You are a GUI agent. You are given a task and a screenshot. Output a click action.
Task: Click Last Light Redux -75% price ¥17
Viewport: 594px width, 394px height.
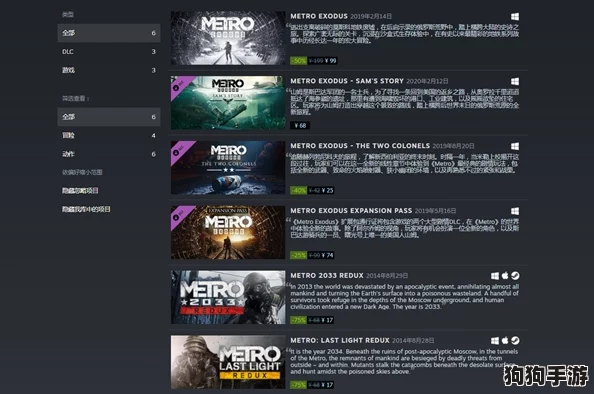[312, 385]
